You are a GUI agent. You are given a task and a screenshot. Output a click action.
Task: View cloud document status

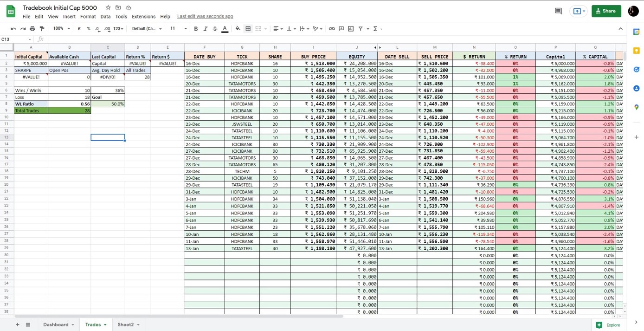coord(129,8)
